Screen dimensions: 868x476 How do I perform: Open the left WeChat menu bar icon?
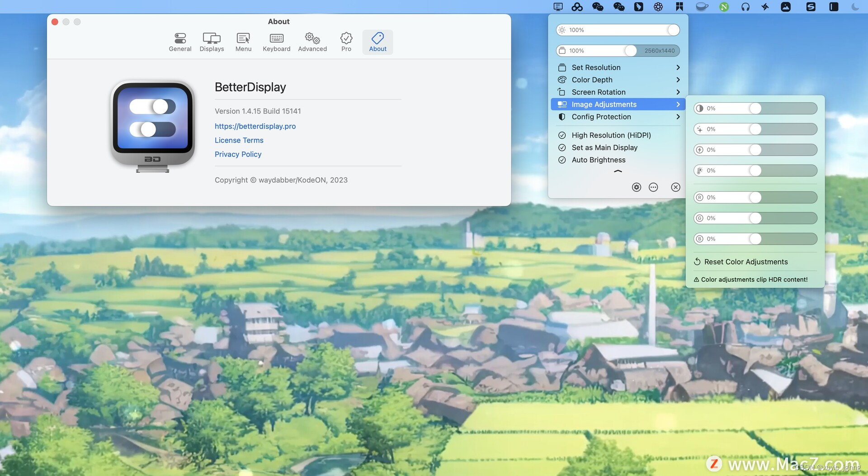pyautogui.click(x=598, y=7)
